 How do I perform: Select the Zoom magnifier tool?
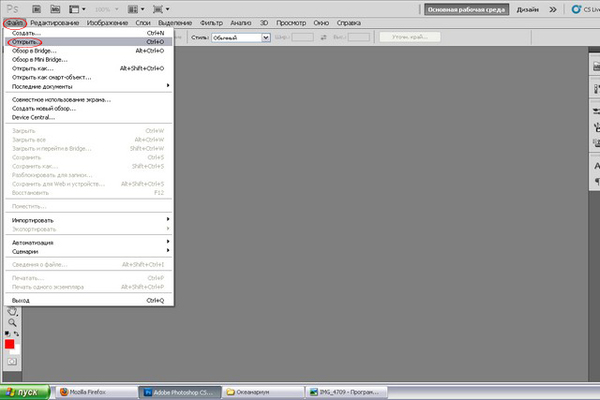coord(12,322)
